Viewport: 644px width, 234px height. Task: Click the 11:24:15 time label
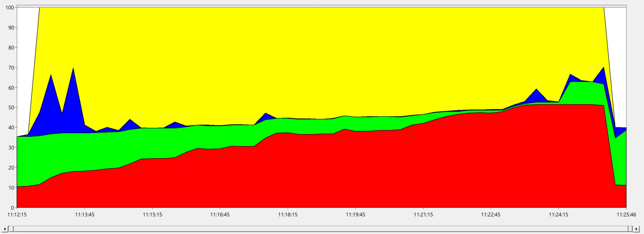[x=559, y=215]
